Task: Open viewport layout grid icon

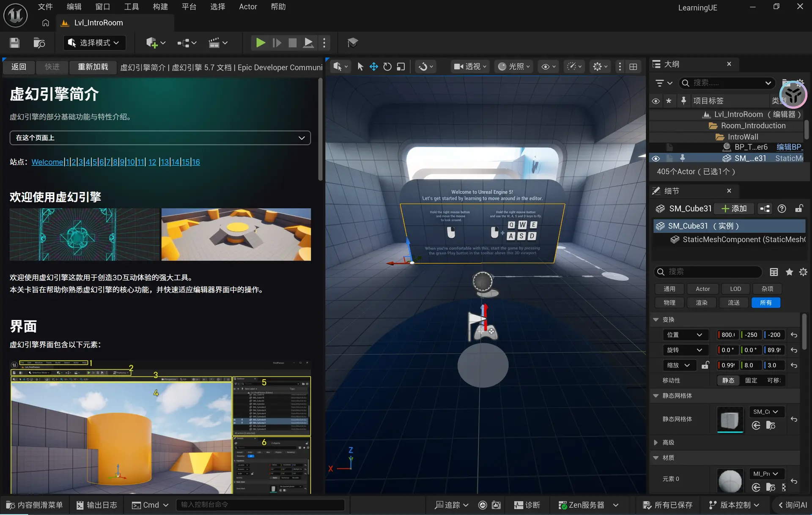Action: click(x=633, y=67)
